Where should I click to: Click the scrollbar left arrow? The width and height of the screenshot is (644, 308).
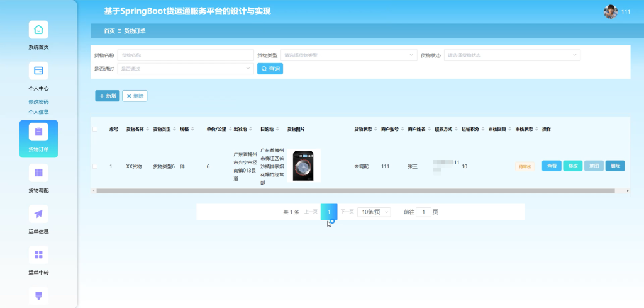[93, 191]
